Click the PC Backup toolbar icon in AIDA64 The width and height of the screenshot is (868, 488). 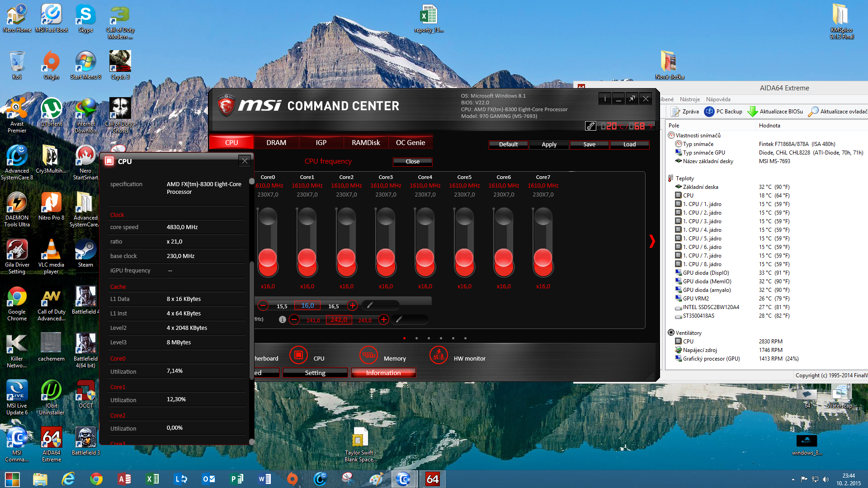pos(709,112)
